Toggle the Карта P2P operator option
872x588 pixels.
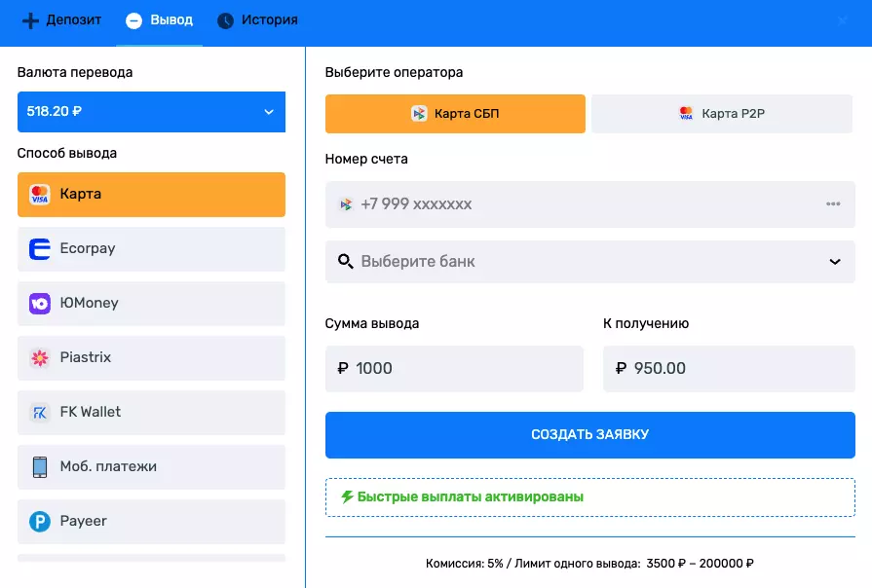(721, 113)
